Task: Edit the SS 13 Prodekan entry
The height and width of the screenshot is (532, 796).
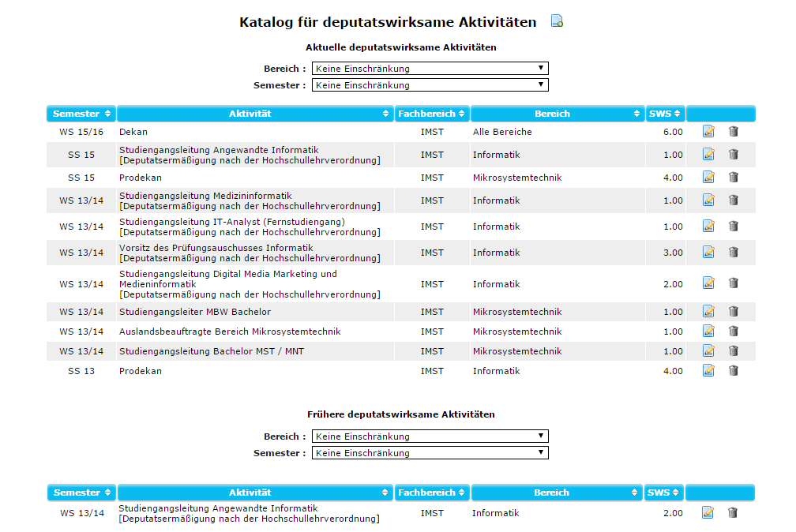Action: click(708, 370)
